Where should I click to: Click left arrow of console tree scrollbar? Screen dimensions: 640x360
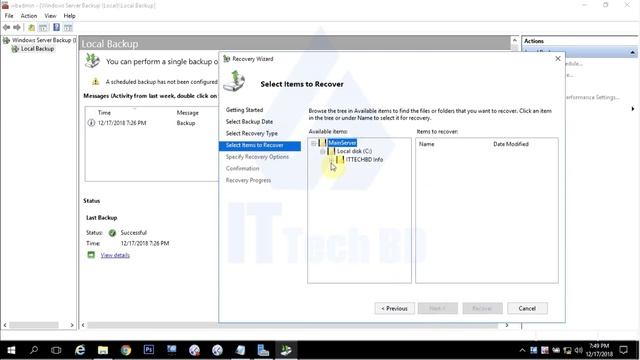(x=5, y=325)
